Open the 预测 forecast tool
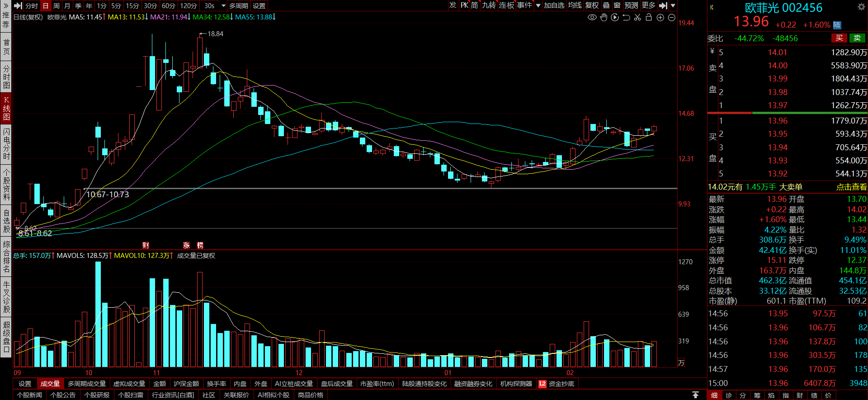The height and width of the screenshot is (400, 868). [x=631, y=5]
